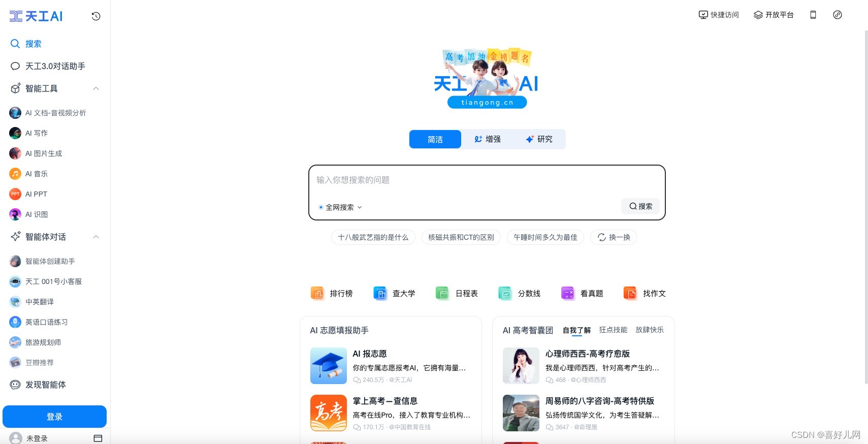Open the 全网搜索 scope dropdown
This screenshot has height=444, width=868.
tap(340, 207)
